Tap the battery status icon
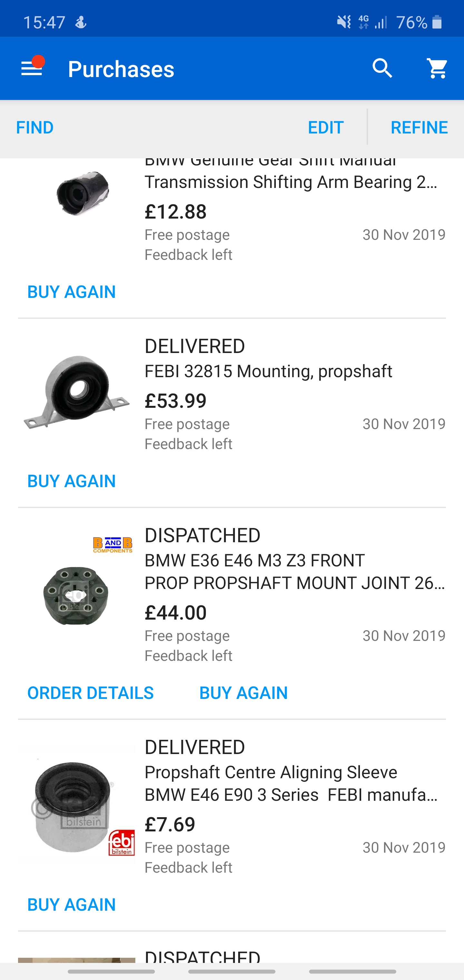464x980 pixels. [x=437, y=22]
